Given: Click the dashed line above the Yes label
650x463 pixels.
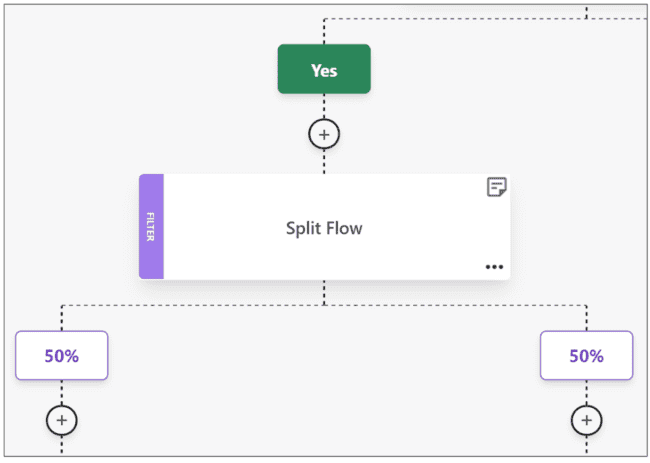Looking at the screenshot, I should (x=324, y=30).
